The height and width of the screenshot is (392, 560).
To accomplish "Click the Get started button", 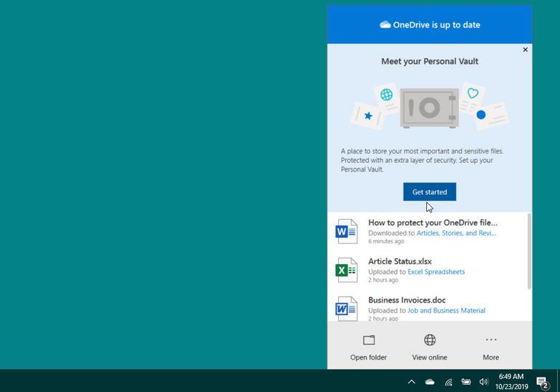I will (429, 192).
